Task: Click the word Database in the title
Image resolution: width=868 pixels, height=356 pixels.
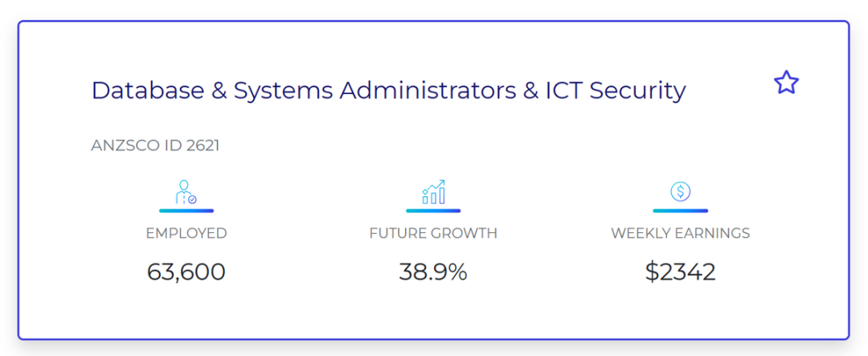Action: tap(148, 90)
